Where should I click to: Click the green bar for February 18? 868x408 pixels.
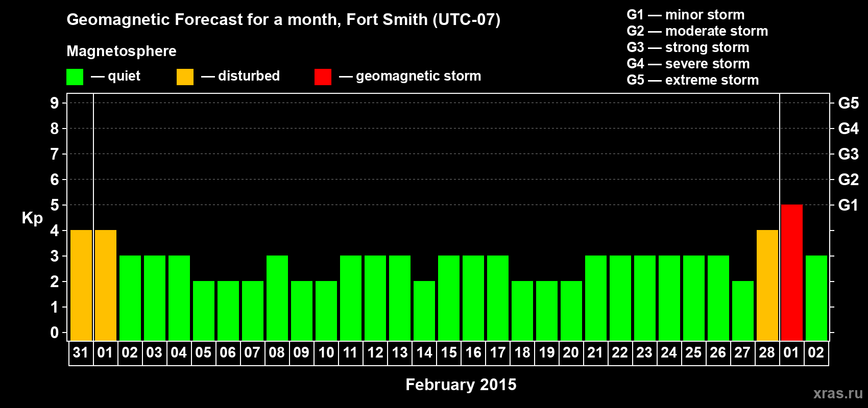522,311
